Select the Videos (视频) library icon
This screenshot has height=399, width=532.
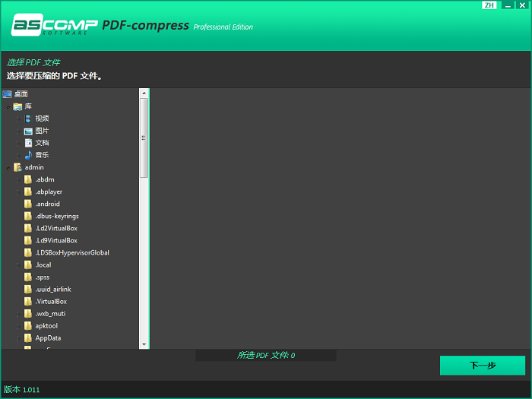28,119
